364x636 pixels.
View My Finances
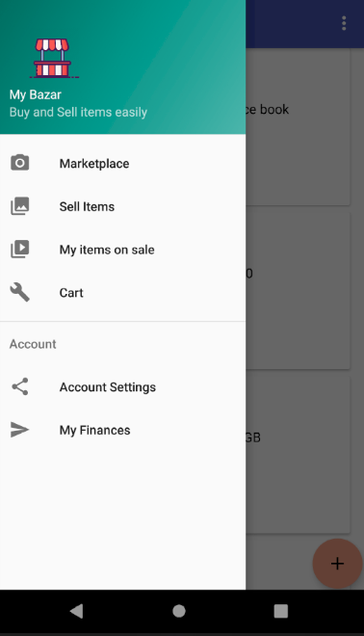pyautogui.click(x=123, y=430)
